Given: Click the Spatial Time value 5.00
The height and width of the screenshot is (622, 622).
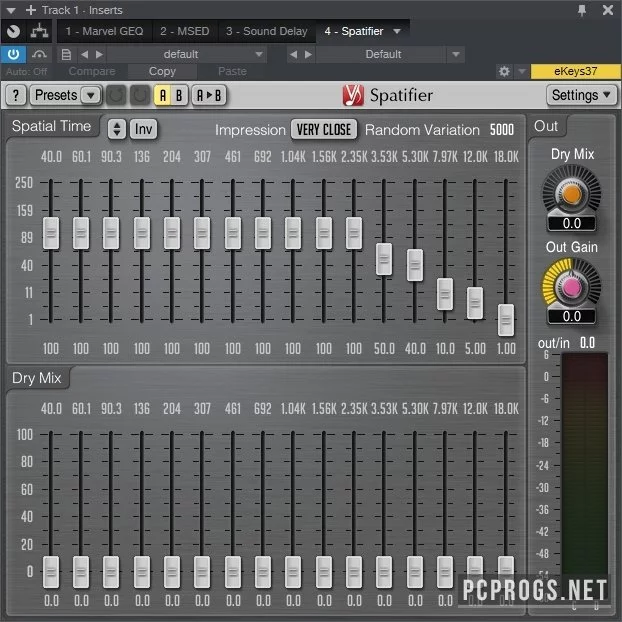Looking at the screenshot, I should pos(475,349).
